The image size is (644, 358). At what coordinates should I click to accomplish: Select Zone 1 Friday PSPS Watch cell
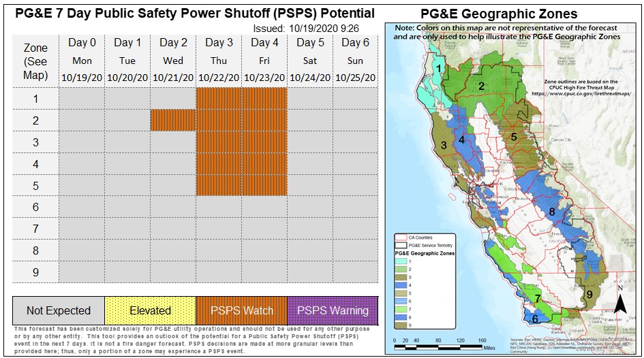264,99
